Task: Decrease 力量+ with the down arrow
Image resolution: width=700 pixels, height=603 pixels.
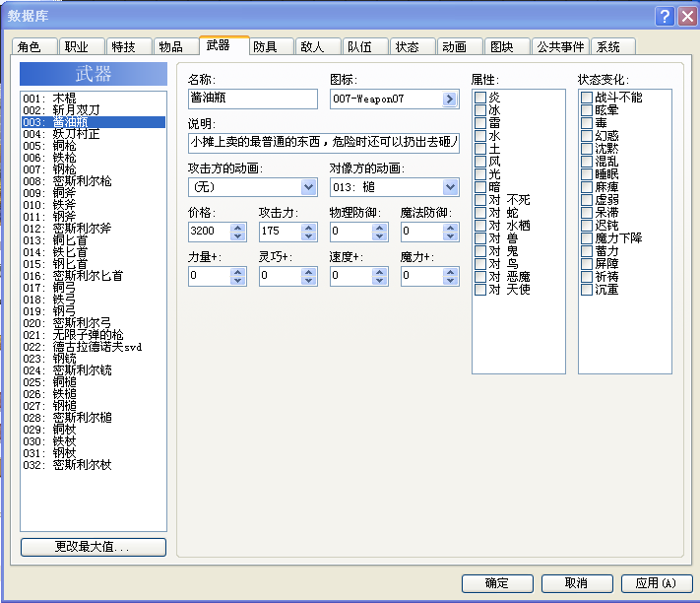Action: [x=238, y=281]
